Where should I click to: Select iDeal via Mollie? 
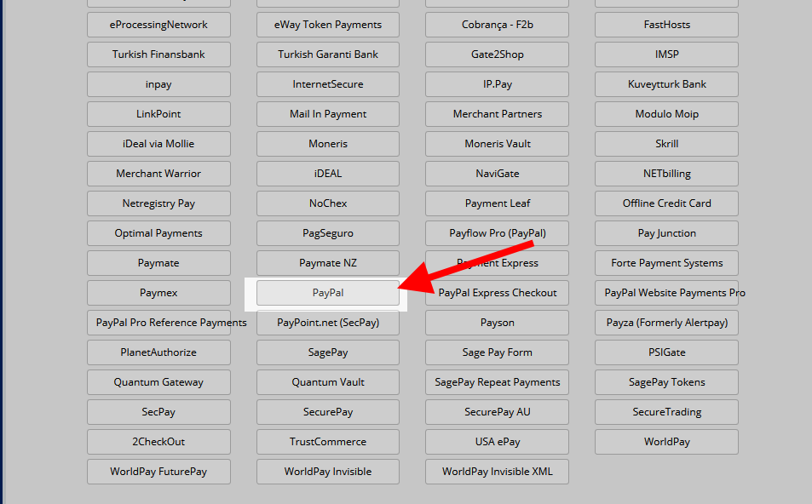coord(158,144)
